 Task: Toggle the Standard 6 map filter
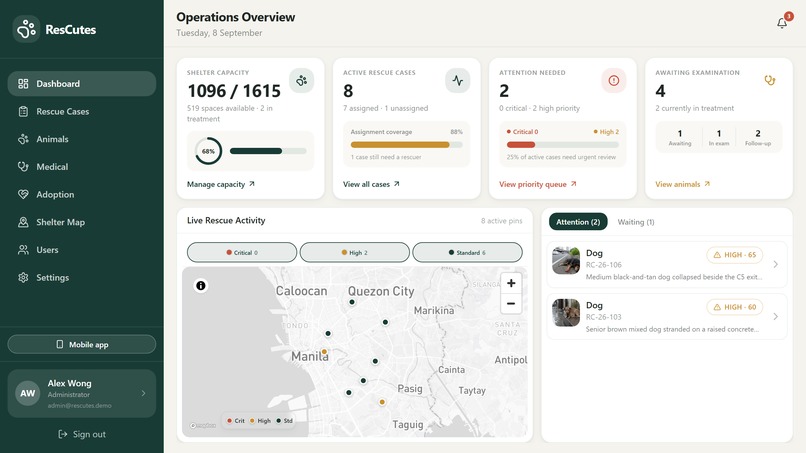coord(467,252)
